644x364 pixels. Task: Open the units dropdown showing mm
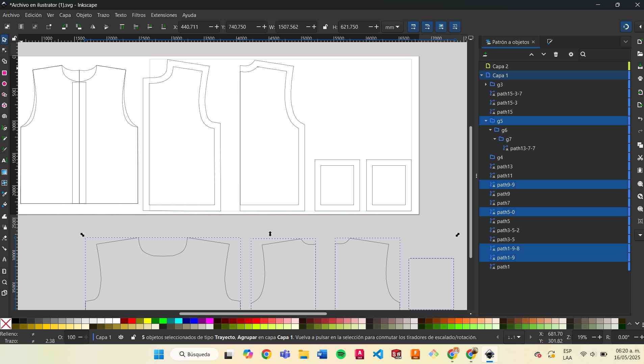(x=392, y=27)
